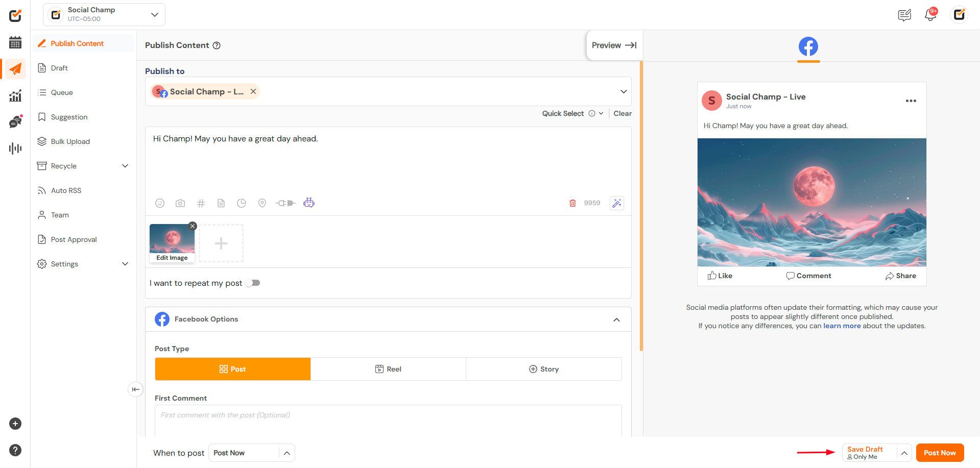Open the engage chat bubbles icon

coord(15,121)
